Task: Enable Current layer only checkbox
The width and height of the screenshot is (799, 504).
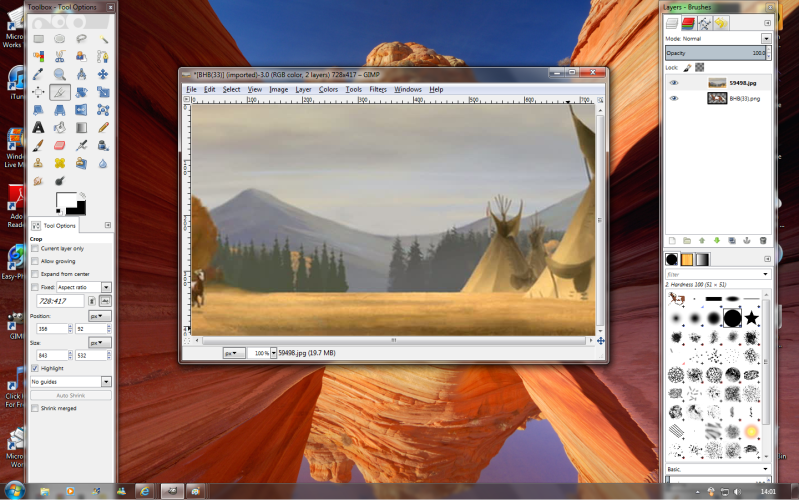Action: click(x=35, y=249)
